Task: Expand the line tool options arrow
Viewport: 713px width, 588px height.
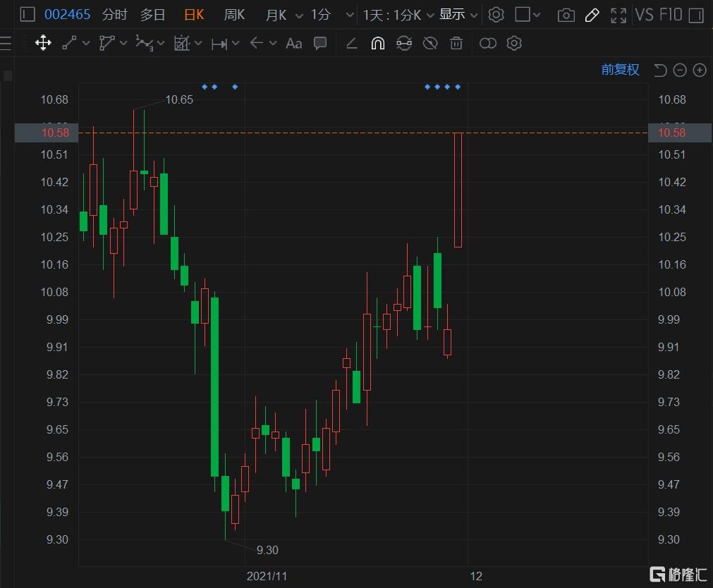Action: coord(86,43)
